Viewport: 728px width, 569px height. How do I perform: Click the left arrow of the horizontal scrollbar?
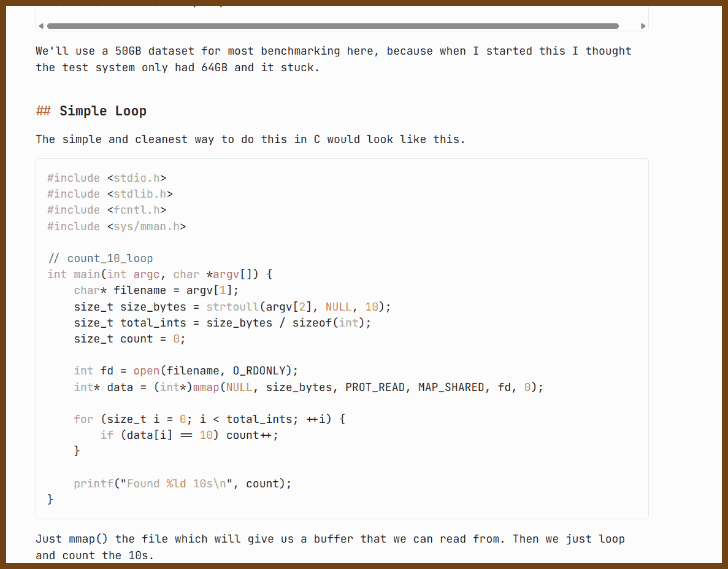41,26
